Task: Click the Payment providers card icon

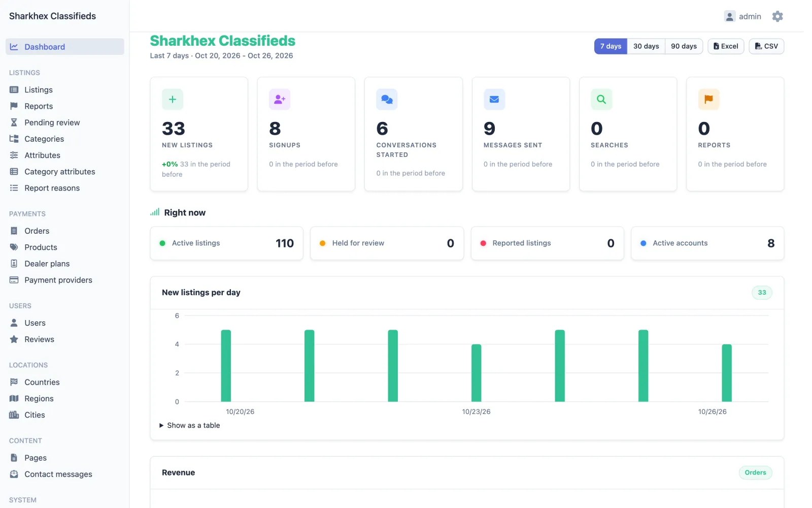Action: click(x=14, y=280)
